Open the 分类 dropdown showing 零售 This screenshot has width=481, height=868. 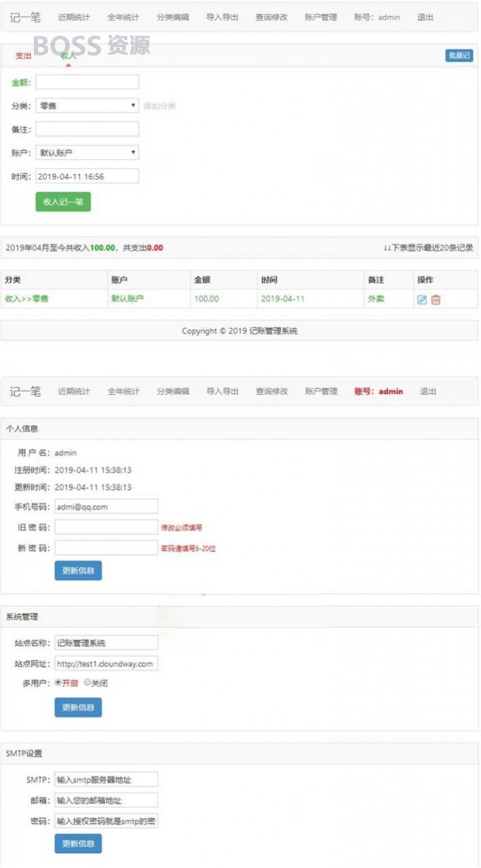tap(88, 105)
